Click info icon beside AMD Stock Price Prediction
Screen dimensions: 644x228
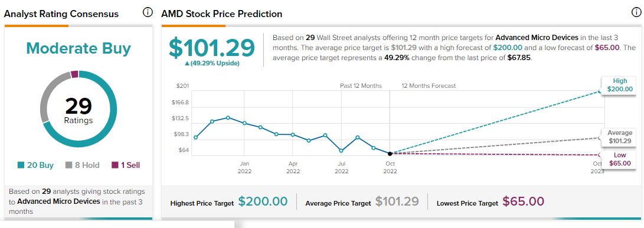point(635,12)
